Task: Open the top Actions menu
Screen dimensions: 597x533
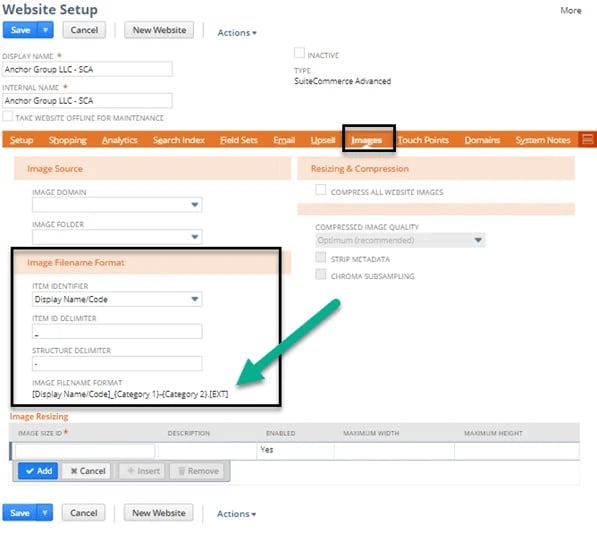Action: point(237,33)
